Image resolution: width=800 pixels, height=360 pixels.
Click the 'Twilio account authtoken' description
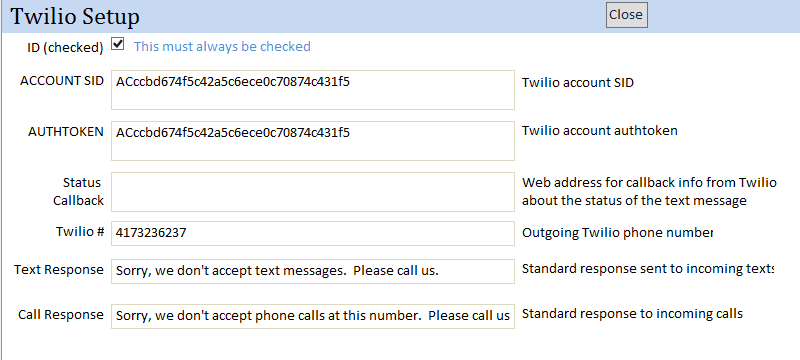(599, 131)
